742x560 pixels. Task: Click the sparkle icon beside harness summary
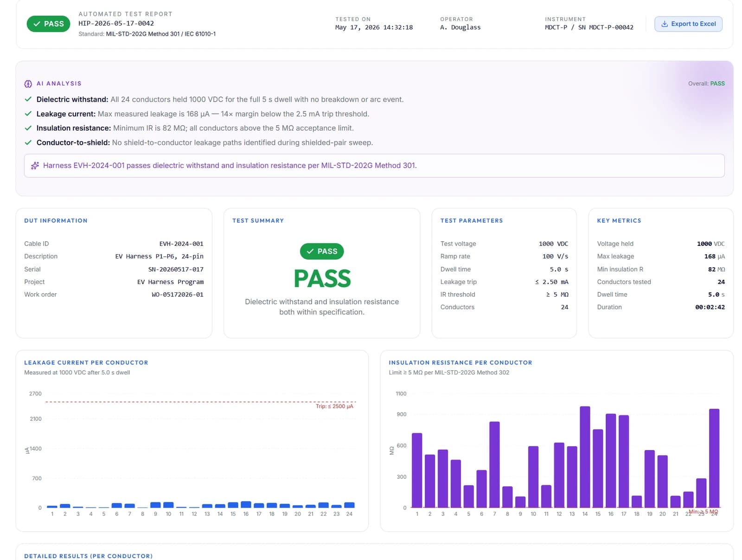(x=35, y=166)
